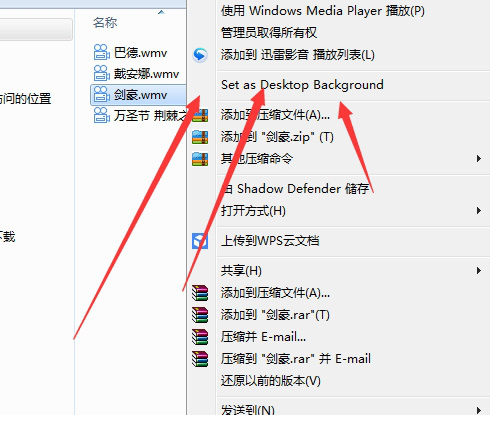
Task: Click the WinRAR icon beside 添加到 "剑豪.rar"(T)
Action: click(200, 315)
